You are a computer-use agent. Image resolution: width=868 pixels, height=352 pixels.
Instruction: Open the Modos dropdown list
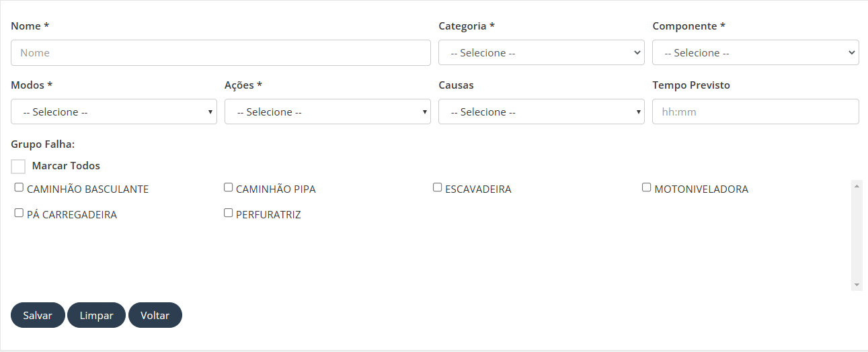114,112
